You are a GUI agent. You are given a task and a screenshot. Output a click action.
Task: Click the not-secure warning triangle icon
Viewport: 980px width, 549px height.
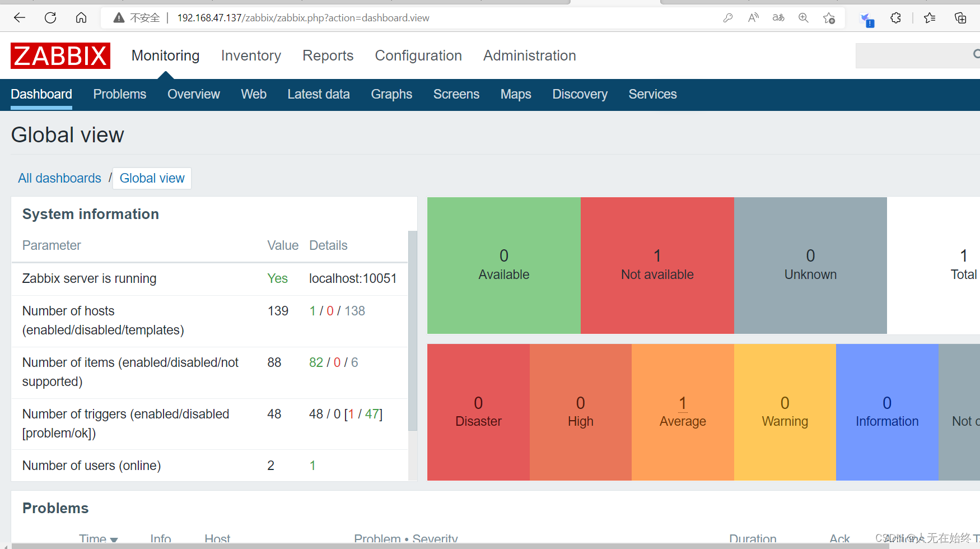(119, 18)
